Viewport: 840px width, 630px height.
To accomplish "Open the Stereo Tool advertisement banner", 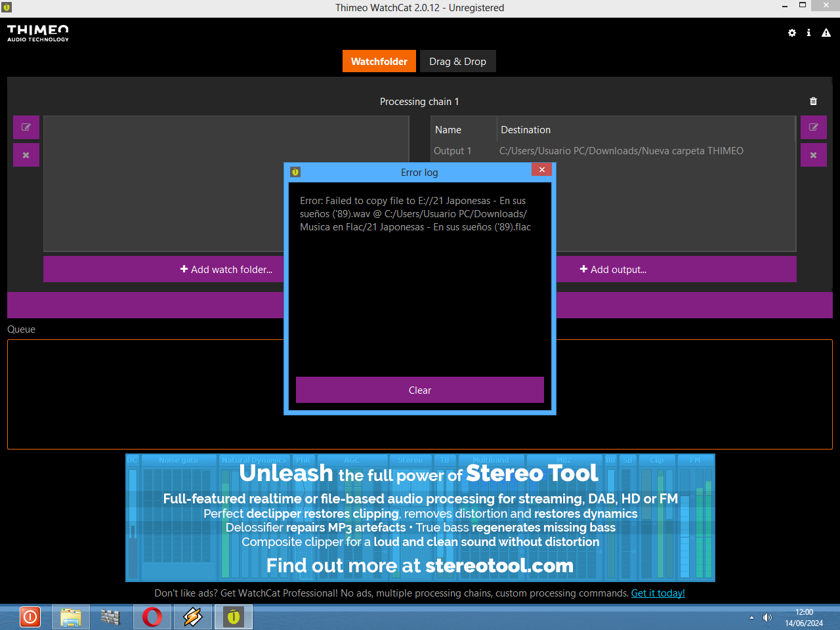I will coord(420,518).
